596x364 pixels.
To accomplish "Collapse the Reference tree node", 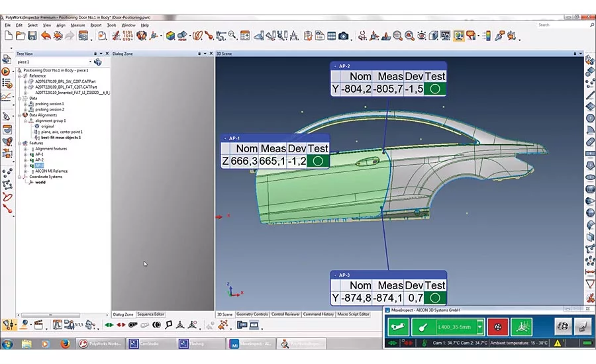I will point(19,76).
